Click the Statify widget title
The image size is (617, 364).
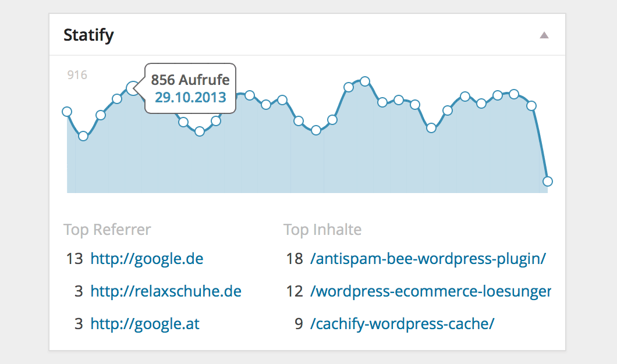click(x=88, y=35)
